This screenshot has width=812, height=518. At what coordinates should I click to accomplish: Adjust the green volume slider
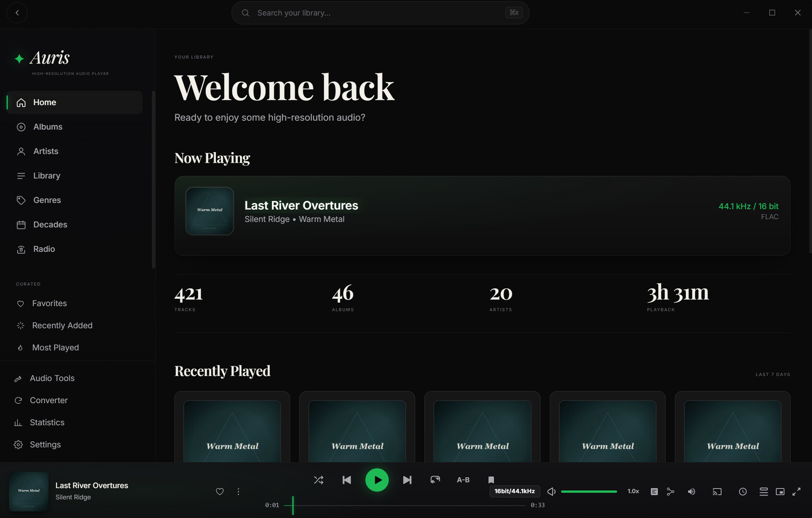pyautogui.click(x=589, y=492)
